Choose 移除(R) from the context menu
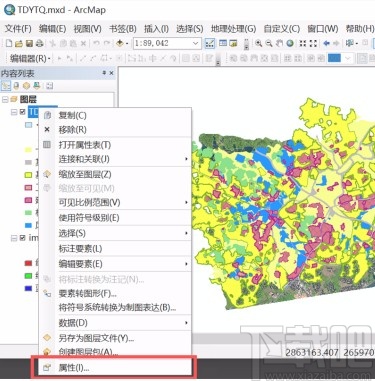The height and width of the screenshot is (381, 375). pos(115,130)
